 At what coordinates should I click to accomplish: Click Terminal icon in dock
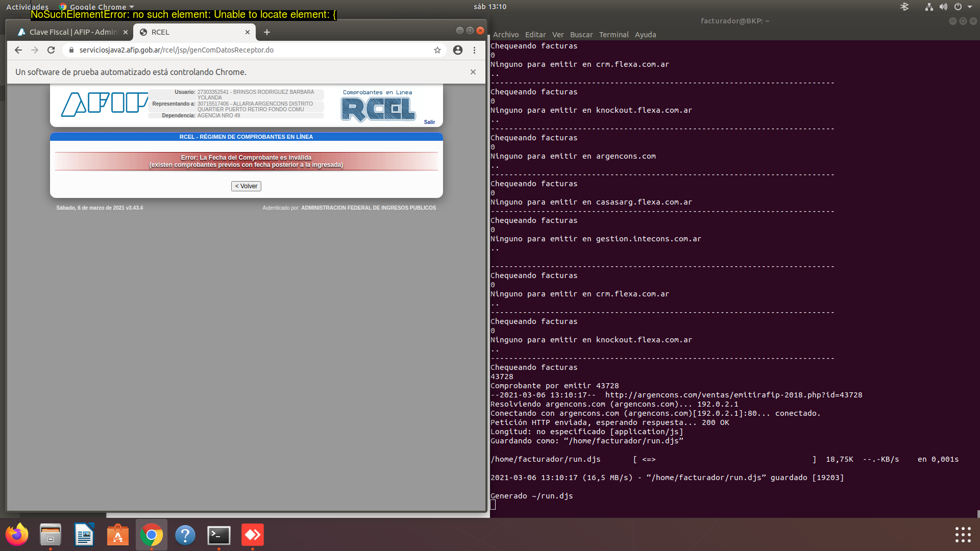[x=219, y=535]
